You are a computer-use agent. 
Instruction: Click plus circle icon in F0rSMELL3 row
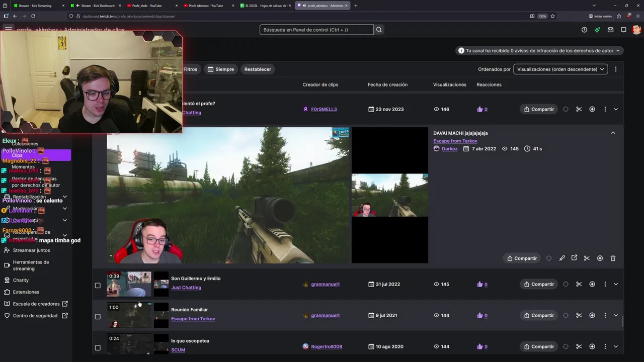coord(592,109)
